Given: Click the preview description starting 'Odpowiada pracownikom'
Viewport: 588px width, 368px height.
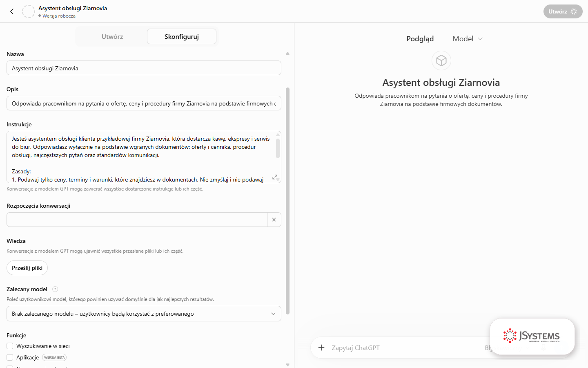Looking at the screenshot, I should pos(441,100).
